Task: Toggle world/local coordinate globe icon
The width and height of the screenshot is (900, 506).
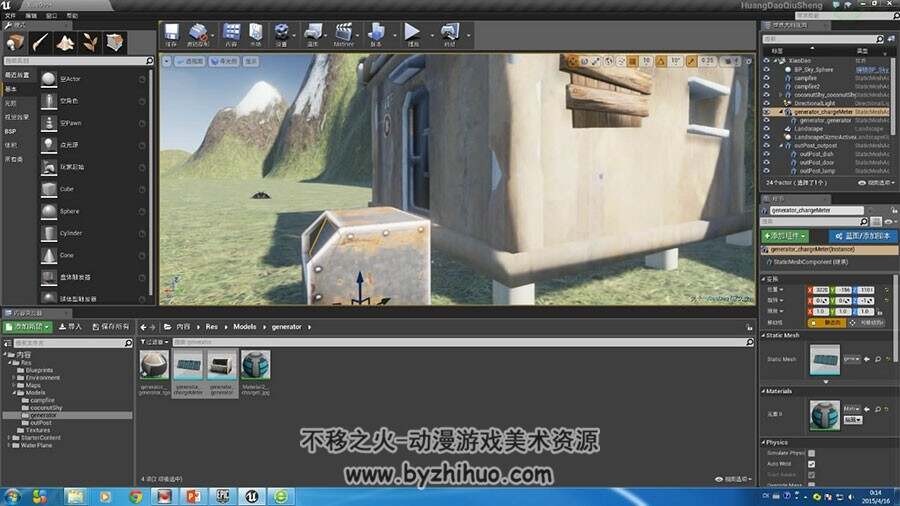Action: click(x=608, y=61)
